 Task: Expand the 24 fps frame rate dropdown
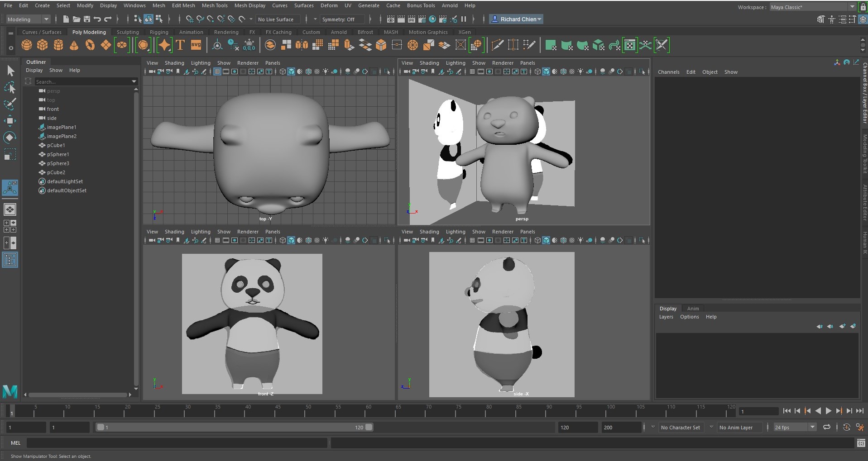pyautogui.click(x=812, y=428)
